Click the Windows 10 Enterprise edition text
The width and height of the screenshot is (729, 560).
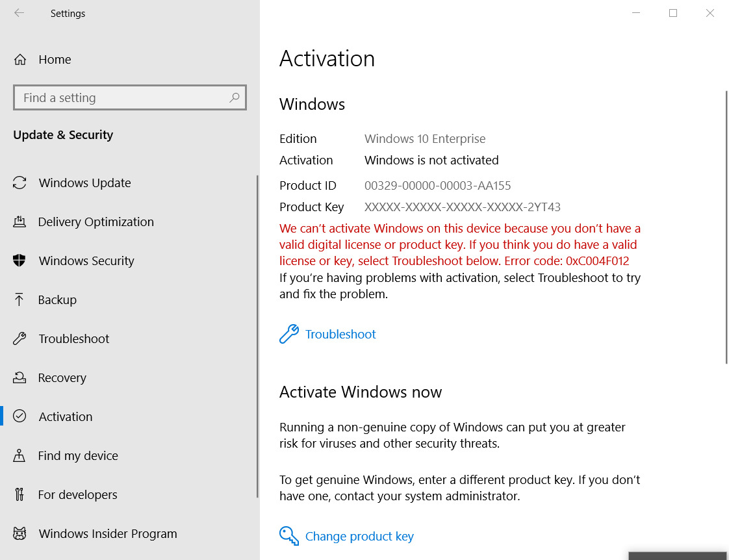coord(425,138)
